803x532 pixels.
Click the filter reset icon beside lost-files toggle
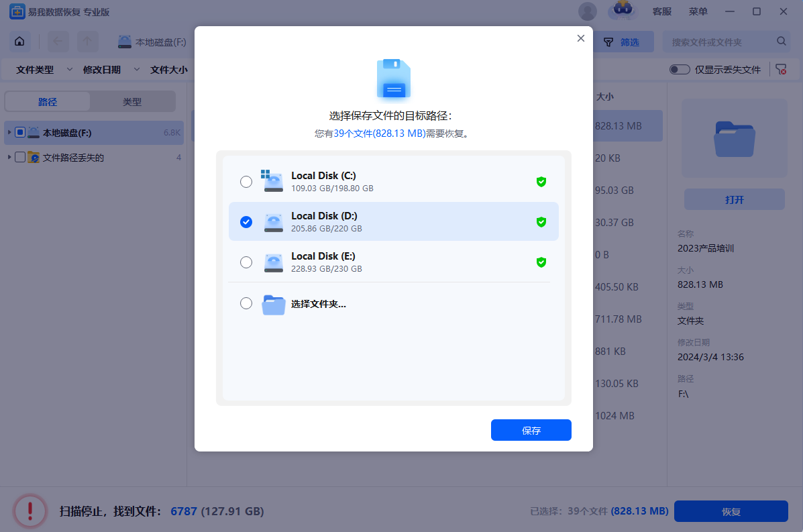(781, 70)
